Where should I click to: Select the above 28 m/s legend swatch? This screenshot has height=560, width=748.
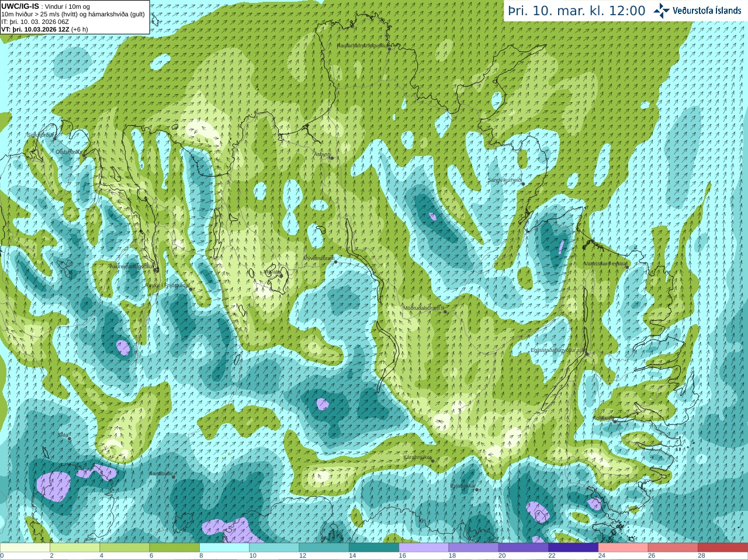click(723, 548)
